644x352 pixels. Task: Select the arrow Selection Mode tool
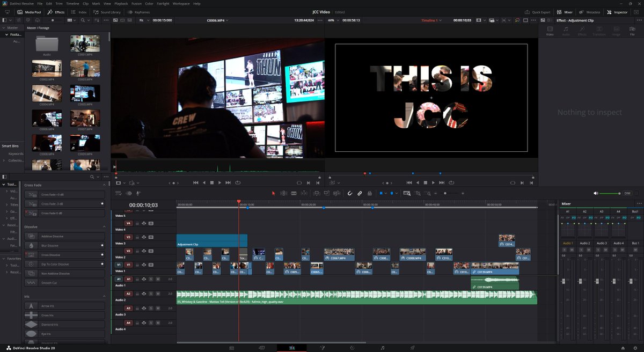pyautogui.click(x=273, y=193)
